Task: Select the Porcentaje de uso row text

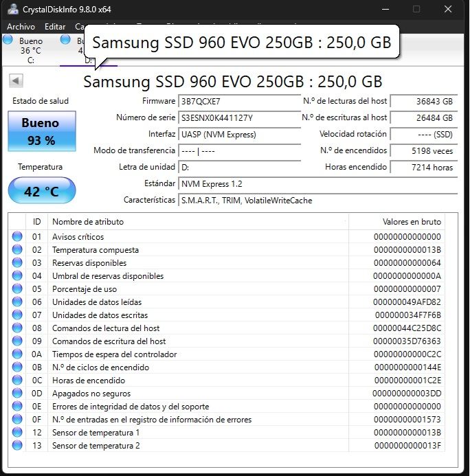Action: pyautogui.click(x=85, y=289)
